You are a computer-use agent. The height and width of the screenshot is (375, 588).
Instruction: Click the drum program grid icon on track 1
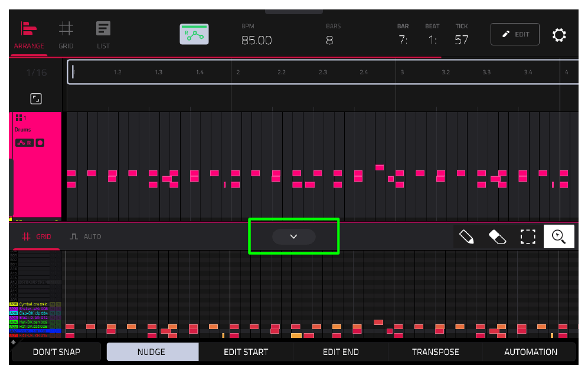coord(19,118)
